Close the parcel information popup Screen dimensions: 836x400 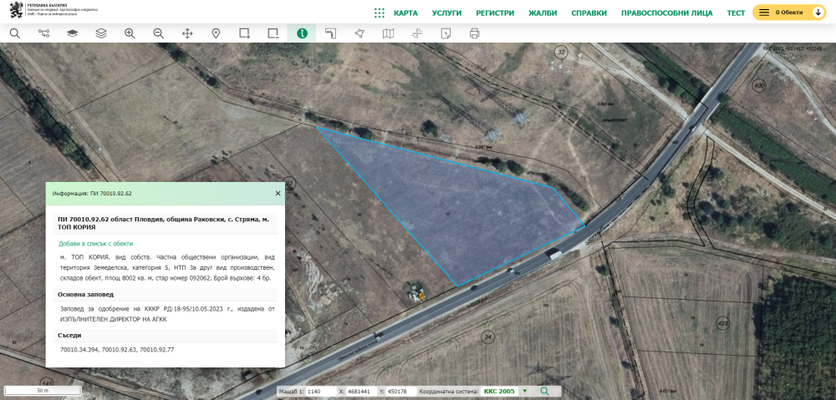[278, 193]
